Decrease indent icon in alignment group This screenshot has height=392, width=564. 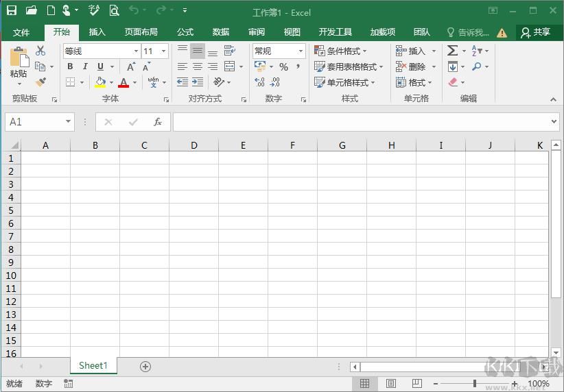click(183, 82)
